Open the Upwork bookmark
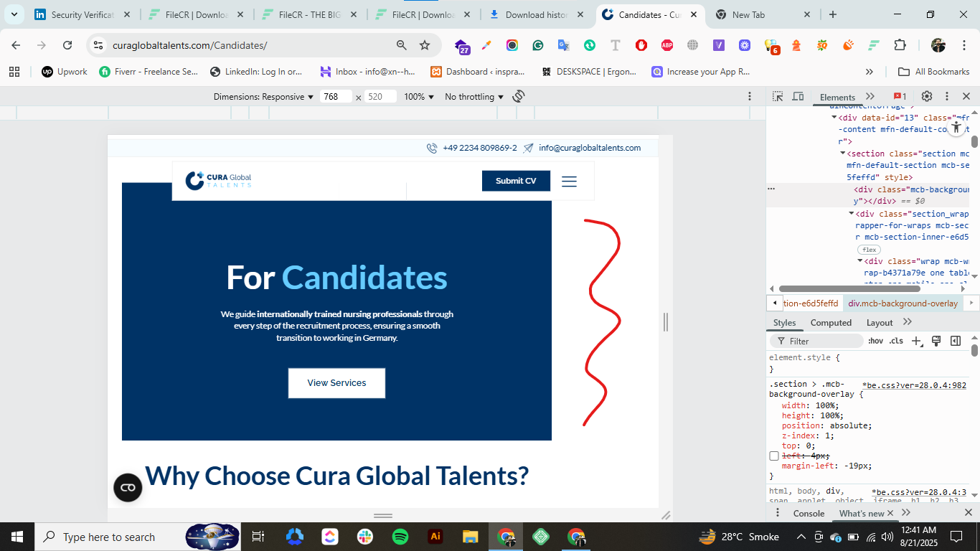 tap(65, 72)
